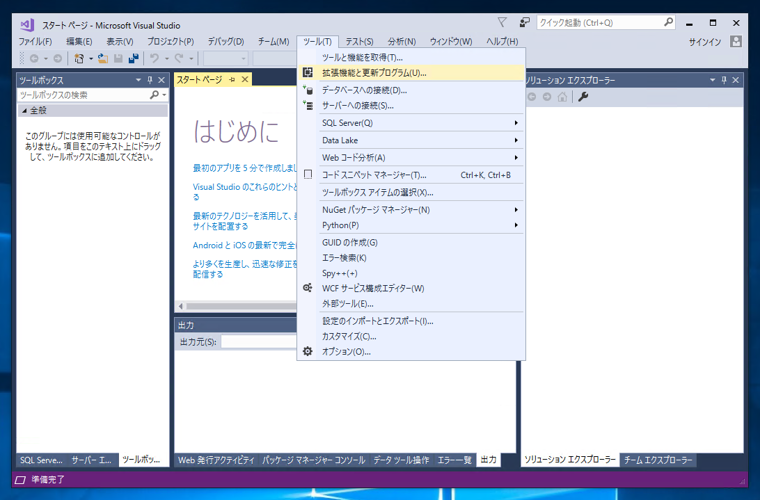This screenshot has width=760, height=500.
Task: Click Solution Explorer home icon
Action: (562, 97)
